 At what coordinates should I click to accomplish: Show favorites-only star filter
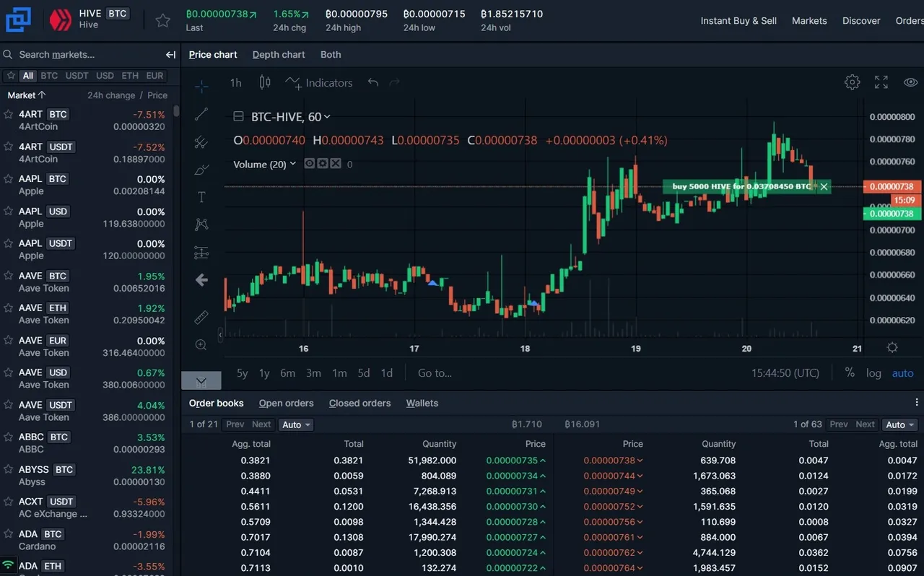coord(11,76)
